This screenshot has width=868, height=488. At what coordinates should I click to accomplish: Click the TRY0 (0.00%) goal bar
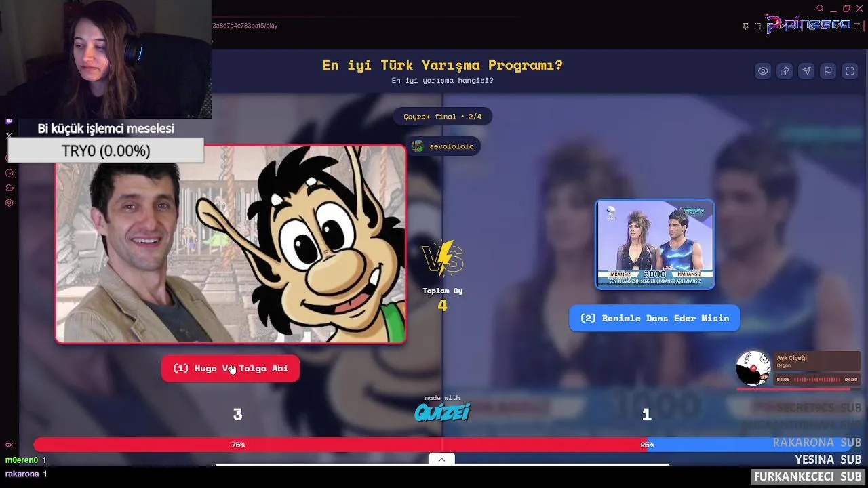click(106, 150)
